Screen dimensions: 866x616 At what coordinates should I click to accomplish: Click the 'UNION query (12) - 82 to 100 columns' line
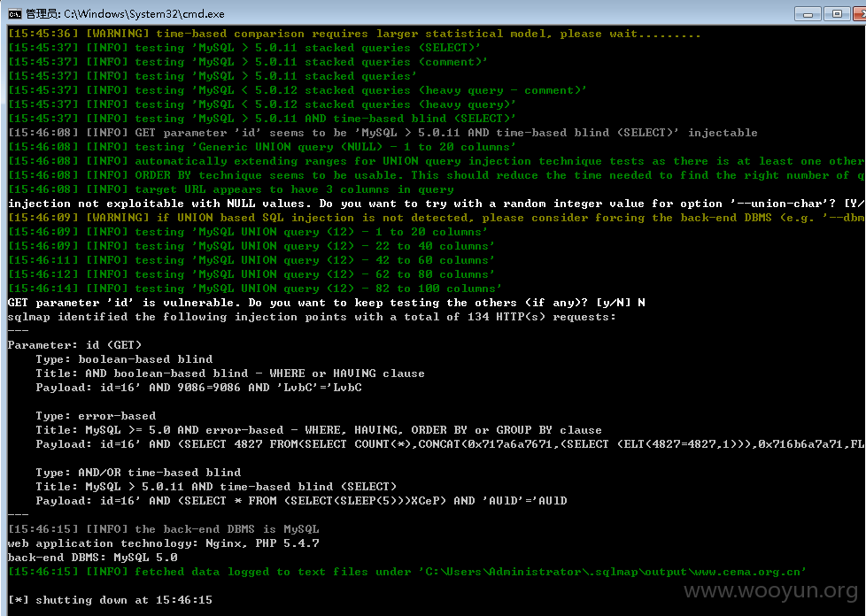(255, 289)
